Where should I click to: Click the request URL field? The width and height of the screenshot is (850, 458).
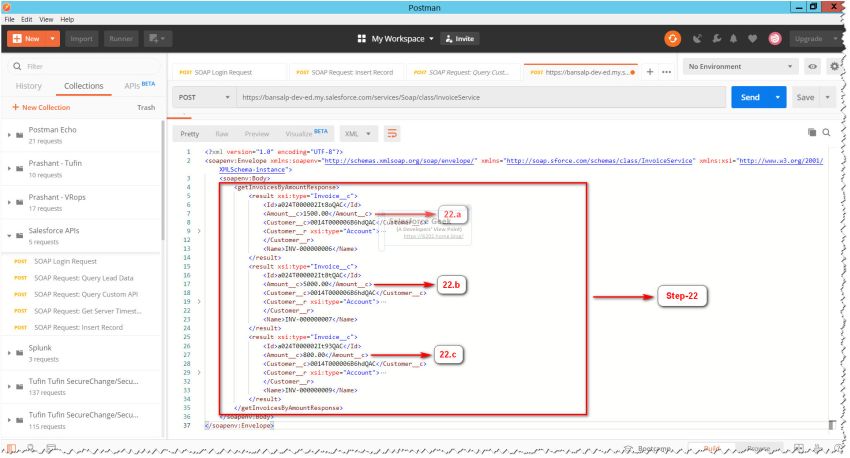[x=480, y=97]
